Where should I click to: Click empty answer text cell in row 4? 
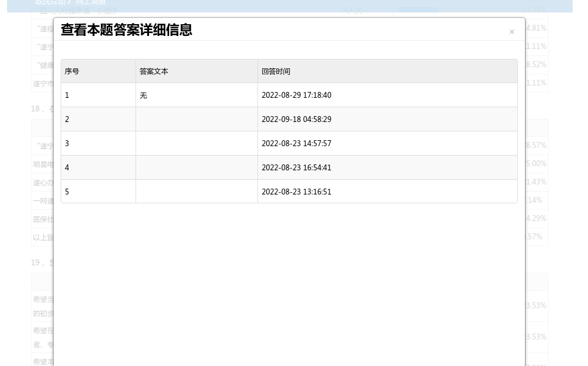pyautogui.click(x=196, y=168)
